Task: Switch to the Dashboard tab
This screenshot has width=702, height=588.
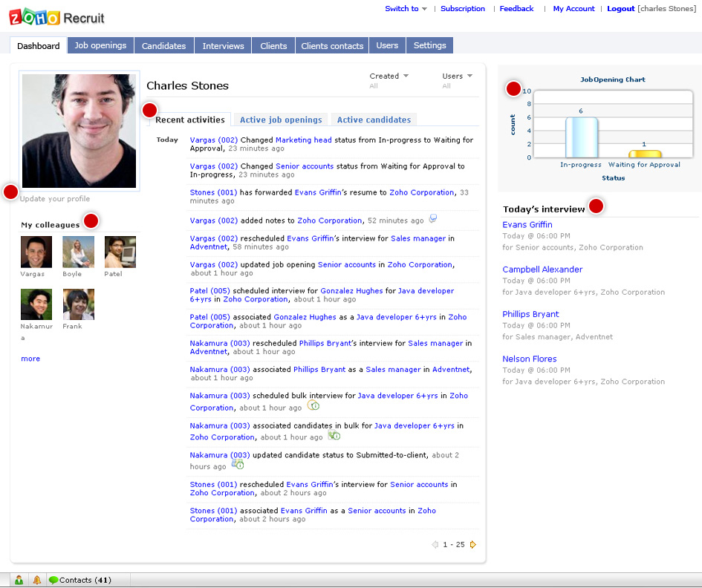Action: point(39,45)
